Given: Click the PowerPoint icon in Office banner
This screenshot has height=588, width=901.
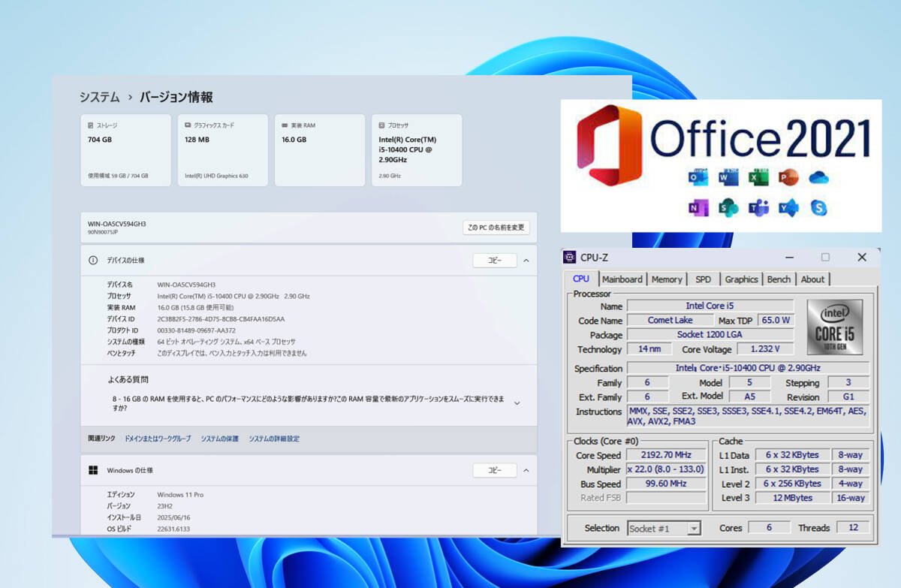Looking at the screenshot, I should (788, 178).
